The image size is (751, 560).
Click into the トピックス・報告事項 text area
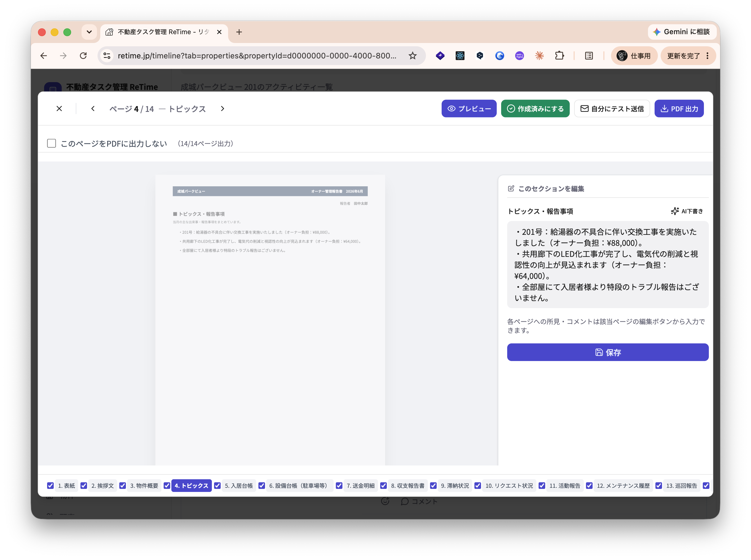click(x=608, y=264)
